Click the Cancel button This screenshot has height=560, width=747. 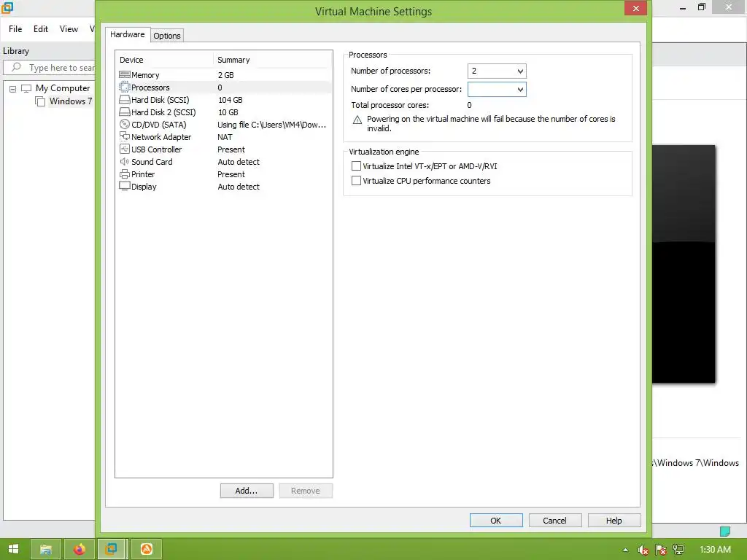coord(555,521)
